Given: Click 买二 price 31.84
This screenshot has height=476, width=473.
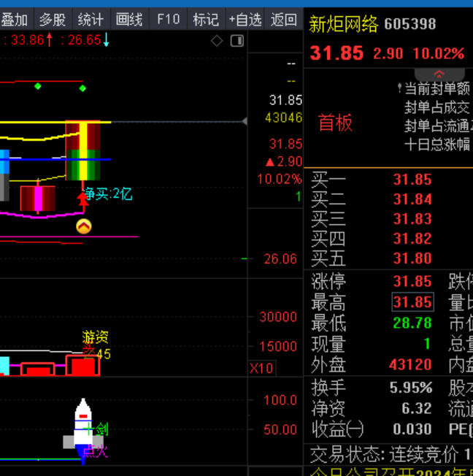Looking at the screenshot, I should [412, 199].
